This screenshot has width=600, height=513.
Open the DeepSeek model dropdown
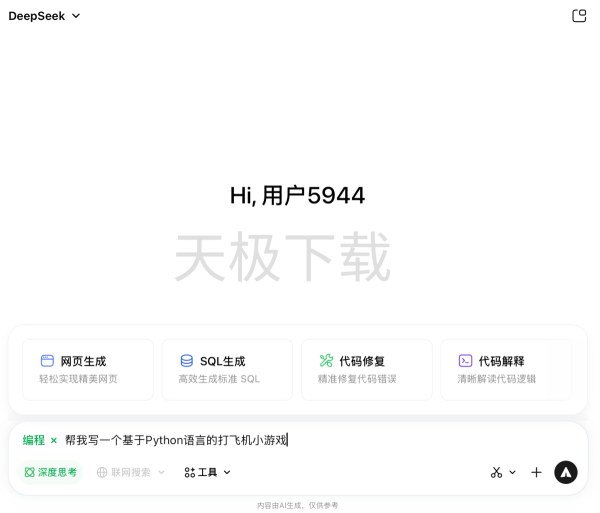point(45,16)
